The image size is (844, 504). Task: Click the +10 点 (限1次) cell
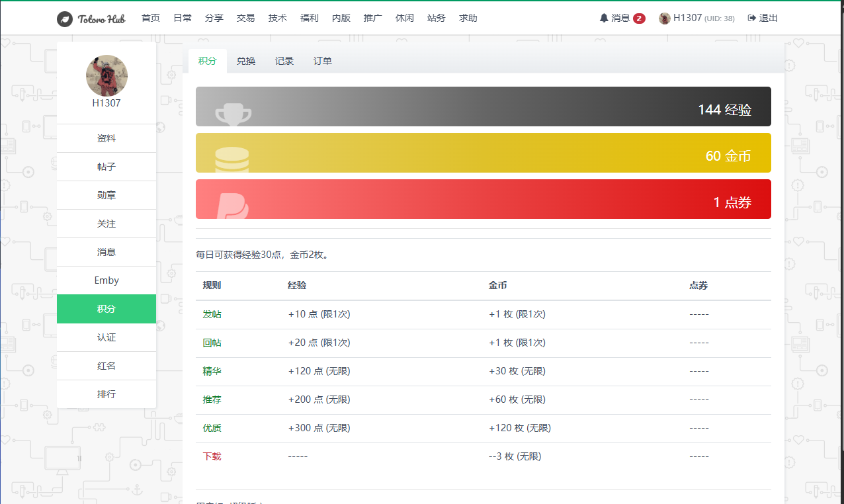pyautogui.click(x=319, y=314)
